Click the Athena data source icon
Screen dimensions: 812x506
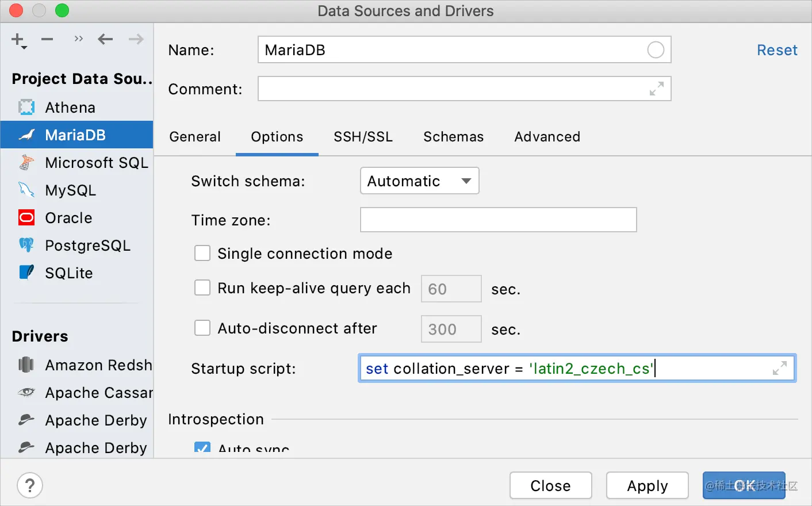[x=26, y=108]
